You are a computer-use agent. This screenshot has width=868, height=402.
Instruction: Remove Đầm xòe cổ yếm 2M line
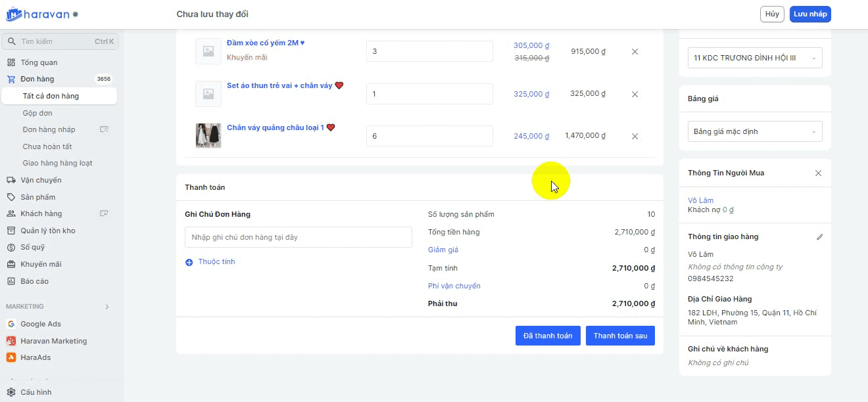pos(635,51)
